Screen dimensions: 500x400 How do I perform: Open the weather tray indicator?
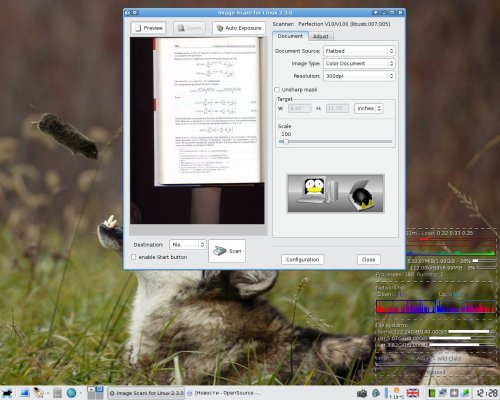click(x=396, y=393)
